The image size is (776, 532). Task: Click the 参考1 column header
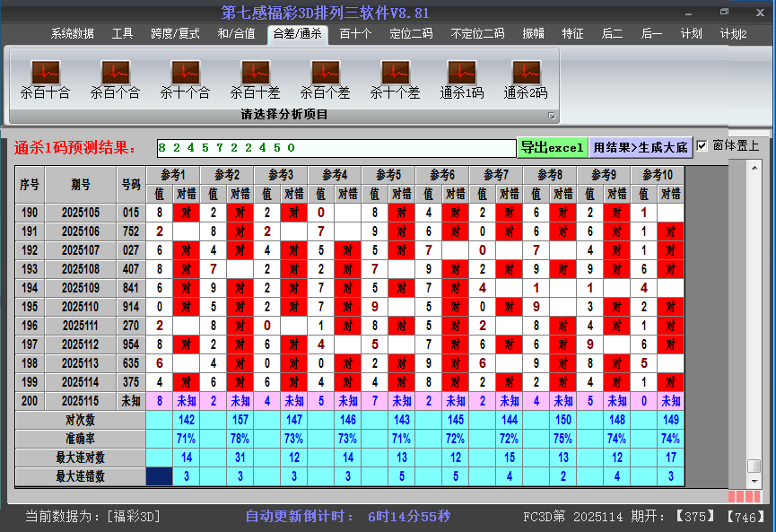tap(173, 175)
